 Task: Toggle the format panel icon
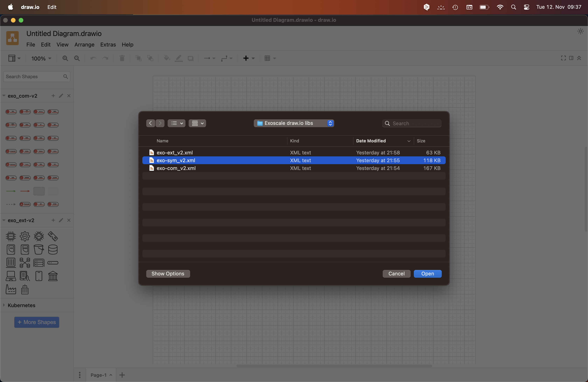(571, 58)
